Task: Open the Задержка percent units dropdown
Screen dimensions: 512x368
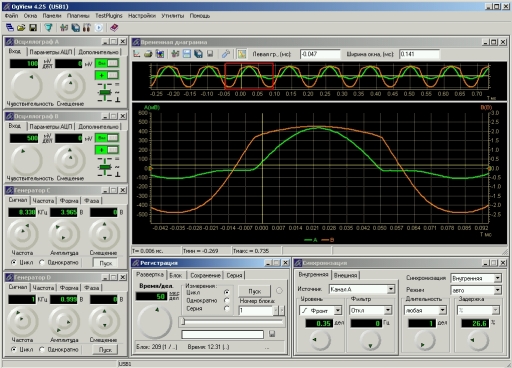Action: pos(496,310)
